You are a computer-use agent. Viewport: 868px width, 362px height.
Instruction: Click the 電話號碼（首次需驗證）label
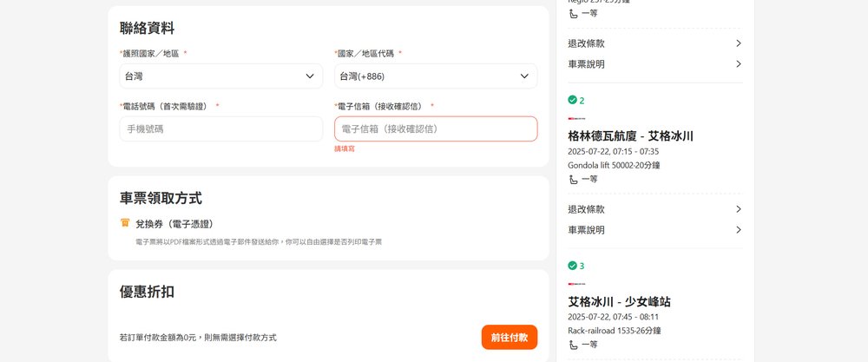point(165,106)
